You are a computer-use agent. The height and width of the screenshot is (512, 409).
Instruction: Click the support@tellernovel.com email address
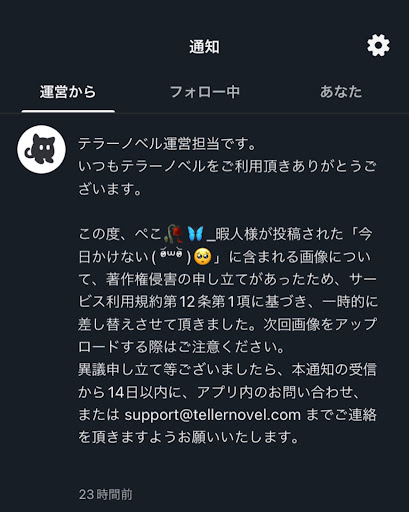coord(213,415)
